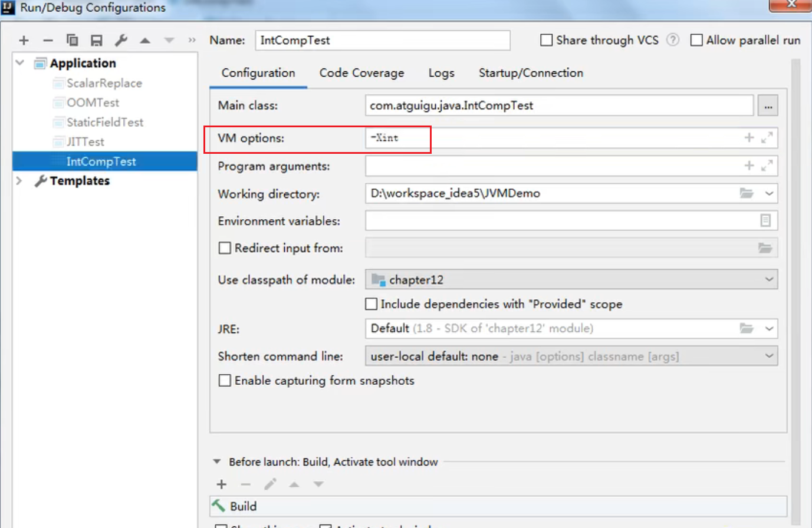Click the Name input field
This screenshot has width=812, height=528.
click(383, 40)
